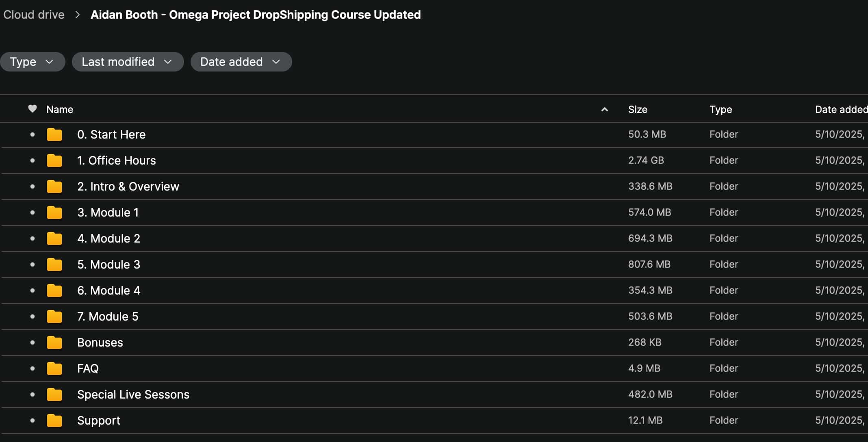
Task: Open the Type filter dropdown
Action: (32, 62)
